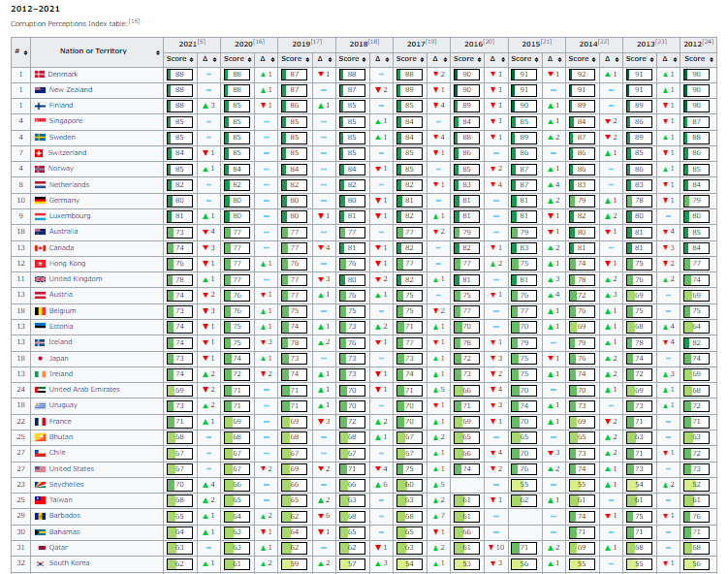Viewport: 728px width, 574px height.
Task: Click the France flag icon
Action: tap(40, 422)
